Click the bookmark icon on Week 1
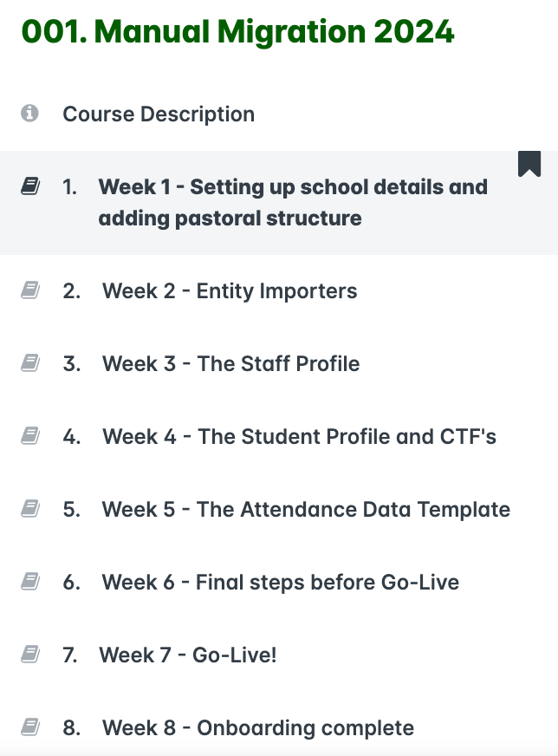Screen dimensions: 558x756 529,163
